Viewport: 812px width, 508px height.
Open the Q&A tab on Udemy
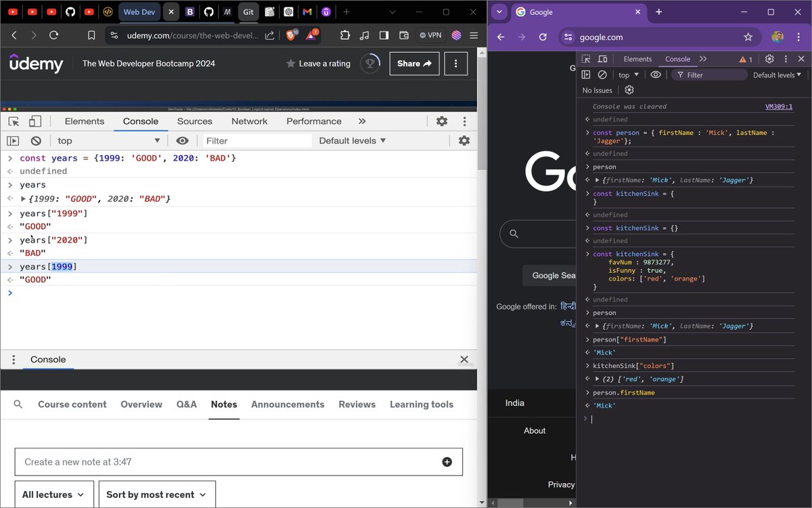[187, 404]
